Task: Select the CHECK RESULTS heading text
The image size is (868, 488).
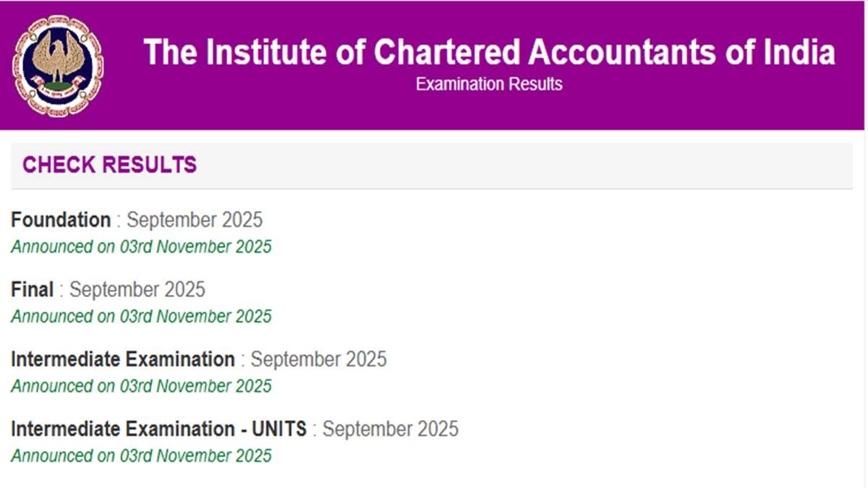Action: point(109,165)
